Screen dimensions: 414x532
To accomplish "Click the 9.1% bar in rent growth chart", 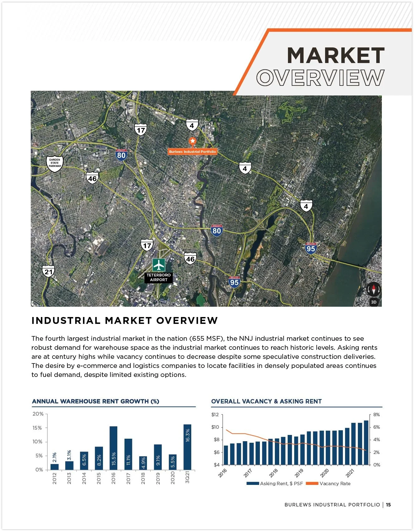I will click(x=158, y=457).
